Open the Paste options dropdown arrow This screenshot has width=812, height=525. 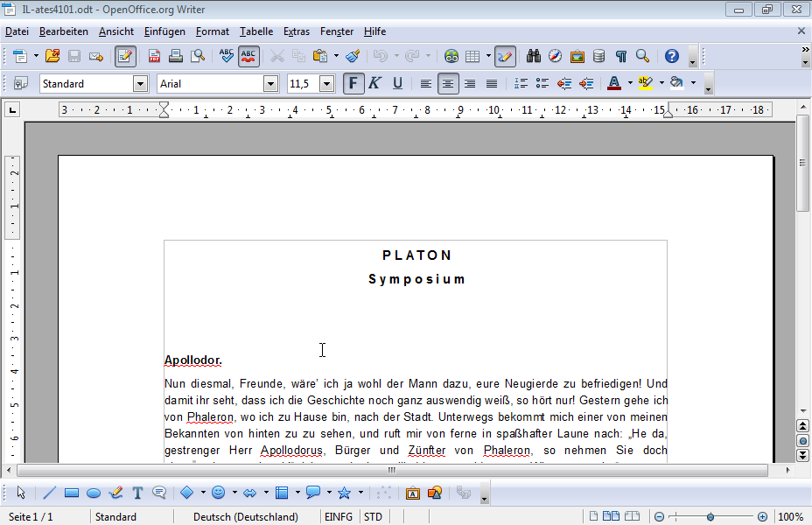tap(336, 56)
